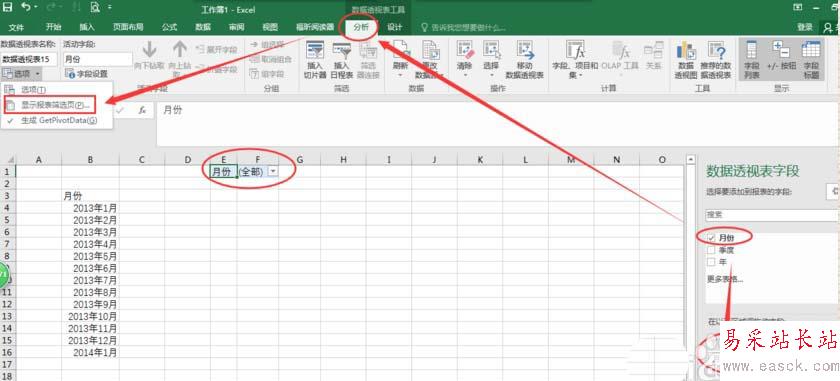Click the Save icon in the quick access toolbar
Screen dimensions: 840x381
[x=8, y=8]
